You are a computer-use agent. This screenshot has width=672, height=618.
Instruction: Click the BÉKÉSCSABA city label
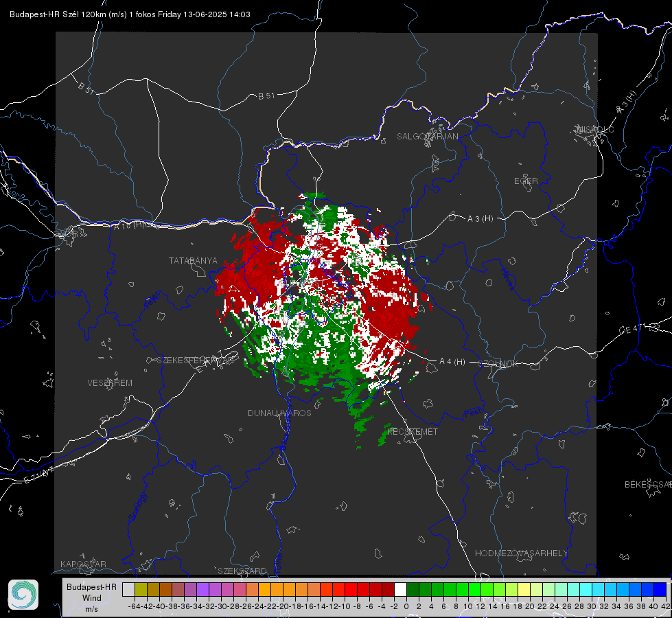pos(648,485)
